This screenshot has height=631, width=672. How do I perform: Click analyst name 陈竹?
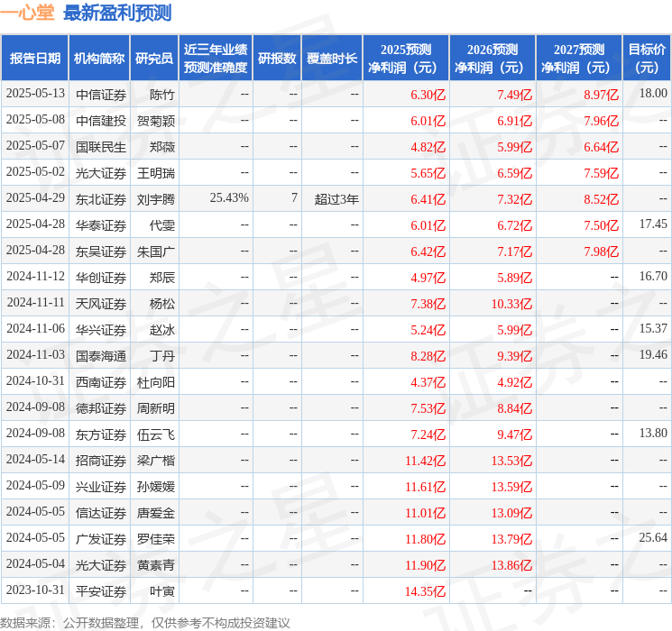coord(162,95)
